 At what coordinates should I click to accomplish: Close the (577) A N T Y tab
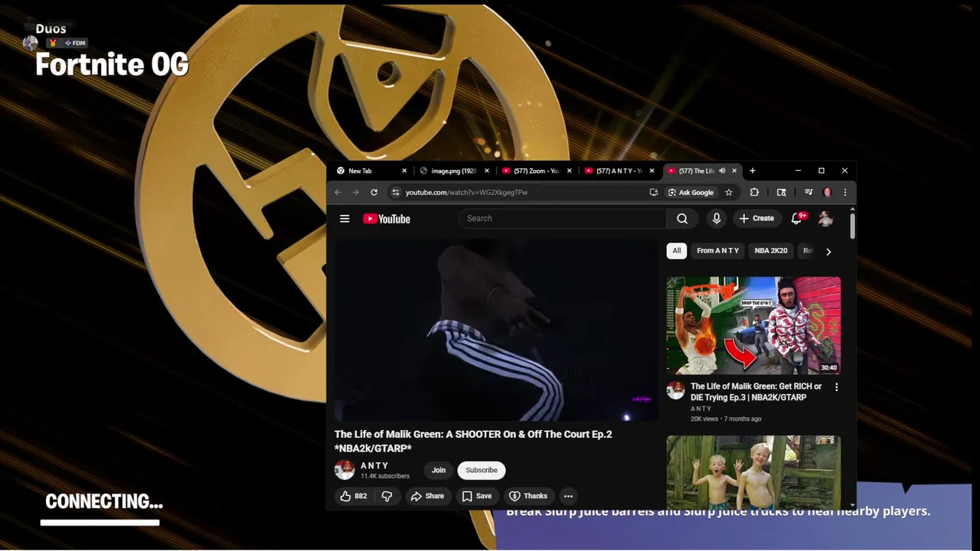652,171
